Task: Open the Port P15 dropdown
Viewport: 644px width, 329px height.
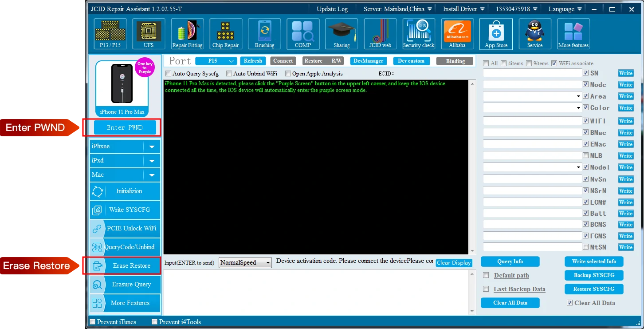Action: click(216, 61)
